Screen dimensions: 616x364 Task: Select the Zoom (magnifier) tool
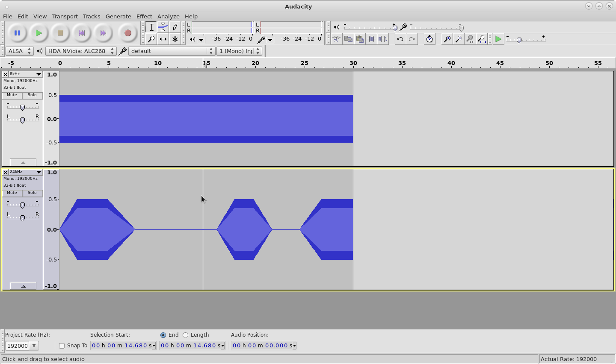pyautogui.click(x=151, y=39)
